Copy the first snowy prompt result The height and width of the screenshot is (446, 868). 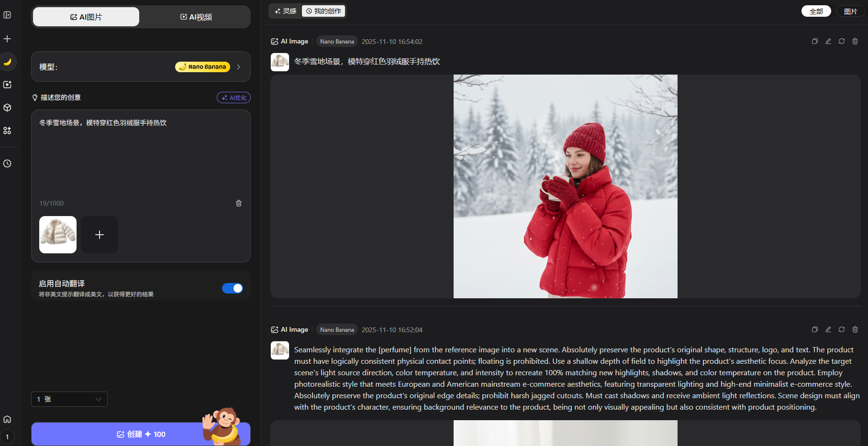814,42
